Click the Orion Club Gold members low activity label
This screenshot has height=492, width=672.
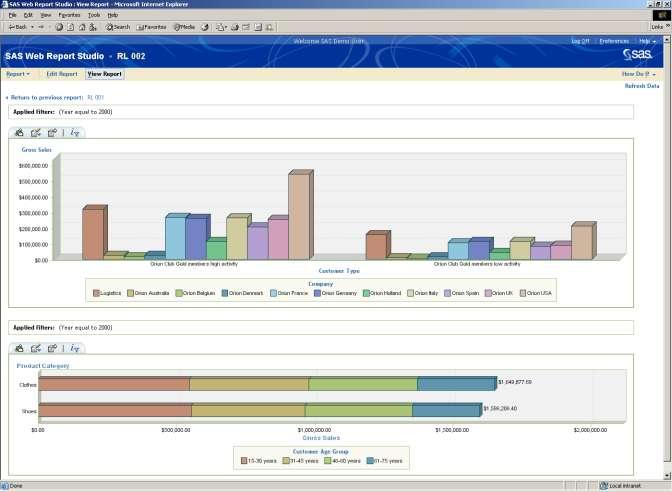477,264
